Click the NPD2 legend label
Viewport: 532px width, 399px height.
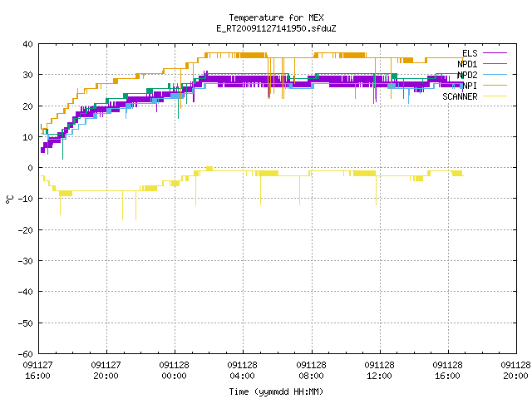coord(467,75)
